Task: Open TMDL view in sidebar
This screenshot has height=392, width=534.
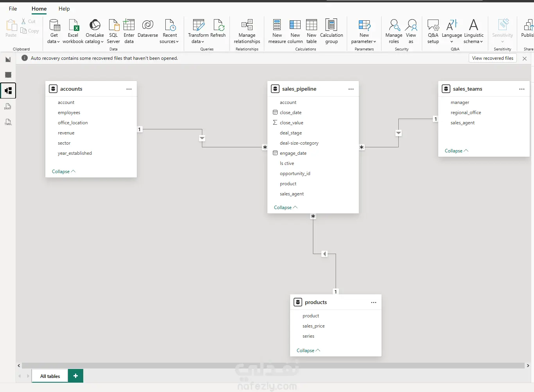Action: tap(8, 122)
